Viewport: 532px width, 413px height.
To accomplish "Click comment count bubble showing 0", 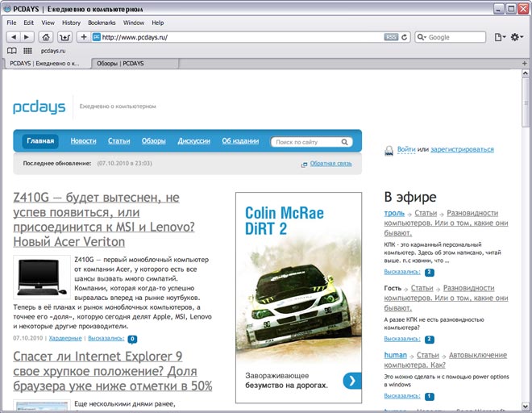I will pyautogui.click(x=132, y=339).
